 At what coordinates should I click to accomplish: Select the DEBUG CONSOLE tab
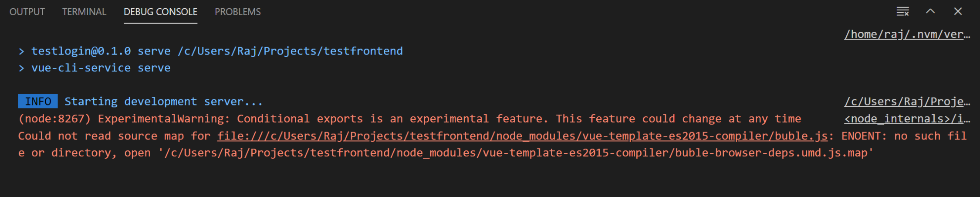[160, 12]
